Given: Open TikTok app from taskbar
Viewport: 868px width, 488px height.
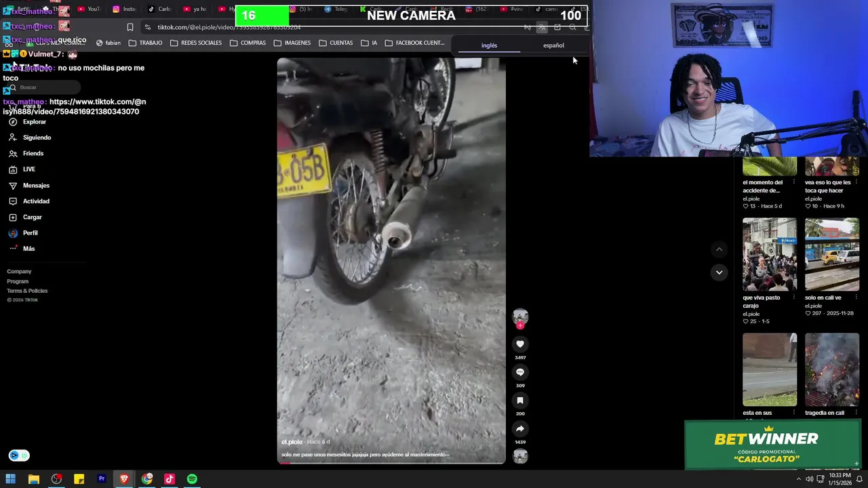Looking at the screenshot, I should (170, 479).
